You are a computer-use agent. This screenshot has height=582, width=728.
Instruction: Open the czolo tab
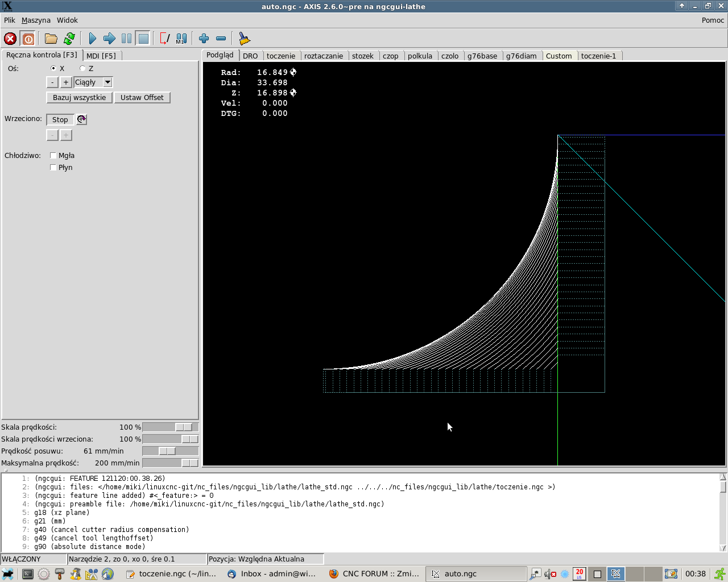(450, 56)
